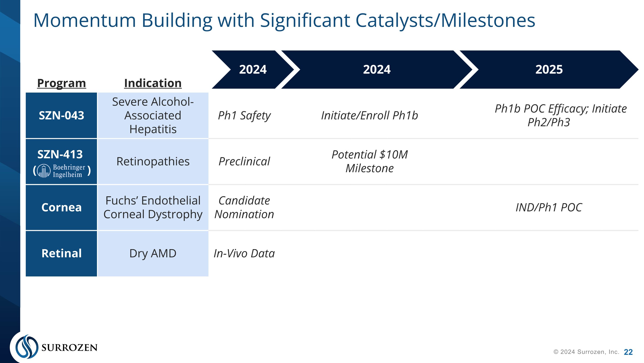Click the Dry AMD indication cell
Screen dimensions: 644x363
(153, 253)
